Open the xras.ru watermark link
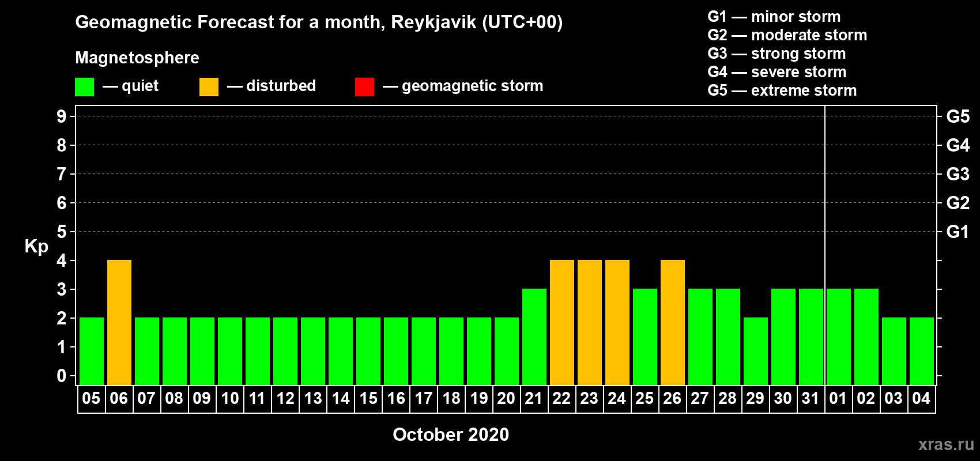 point(946,444)
